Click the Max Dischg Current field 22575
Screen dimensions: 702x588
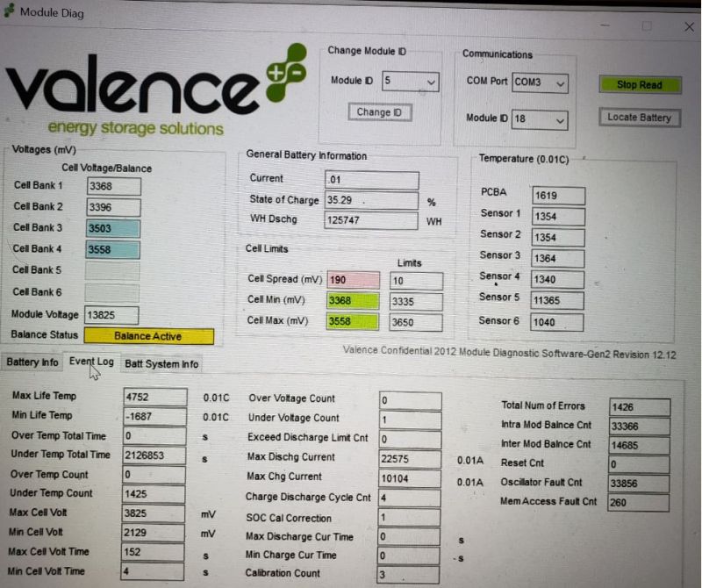click(x=410, y=459)
